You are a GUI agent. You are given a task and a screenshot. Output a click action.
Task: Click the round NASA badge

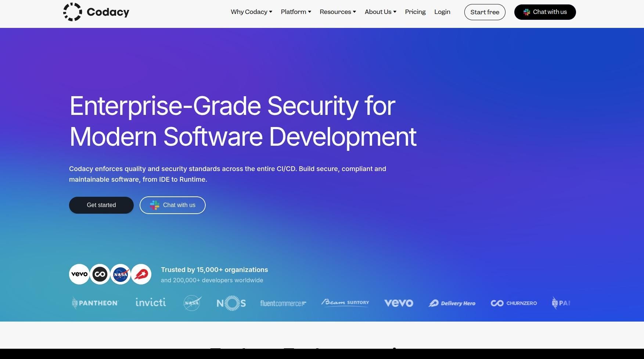point(120,274)
